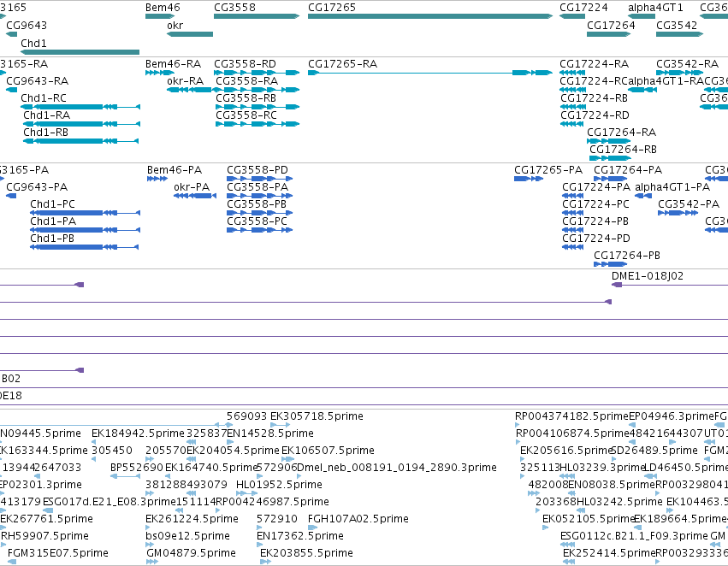Open EST EK252414.5prime label

pos(609,553)
